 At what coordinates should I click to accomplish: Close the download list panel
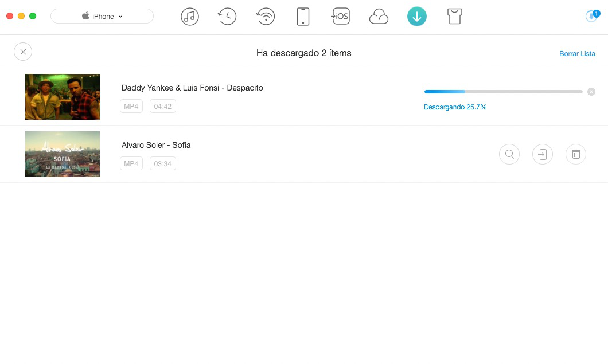[x=23, y=52]
